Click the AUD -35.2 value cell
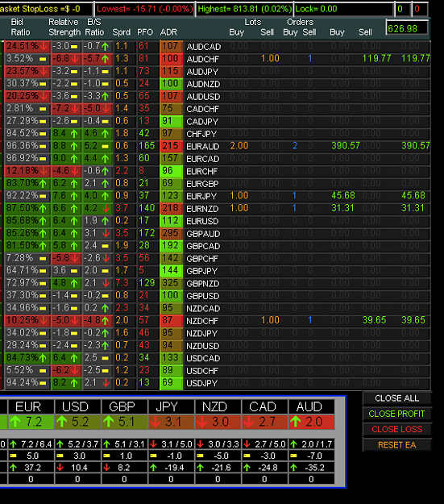This screenshot has width=444, height=504. [311, 468]
